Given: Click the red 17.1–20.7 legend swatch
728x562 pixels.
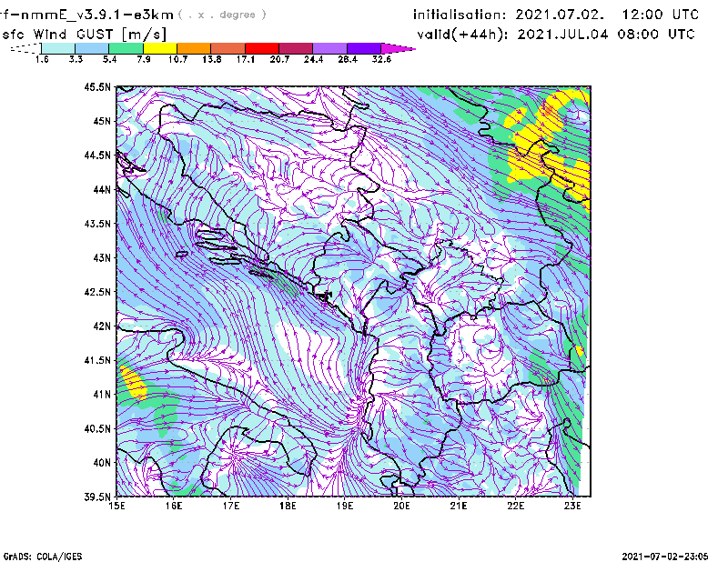Looking at the screenshot, I should (262, 48).
